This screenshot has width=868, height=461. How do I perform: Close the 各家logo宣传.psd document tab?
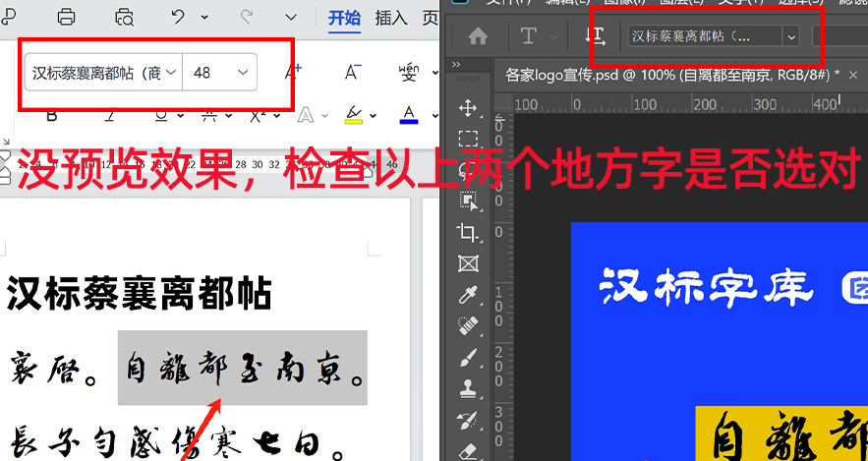[853, 75]
